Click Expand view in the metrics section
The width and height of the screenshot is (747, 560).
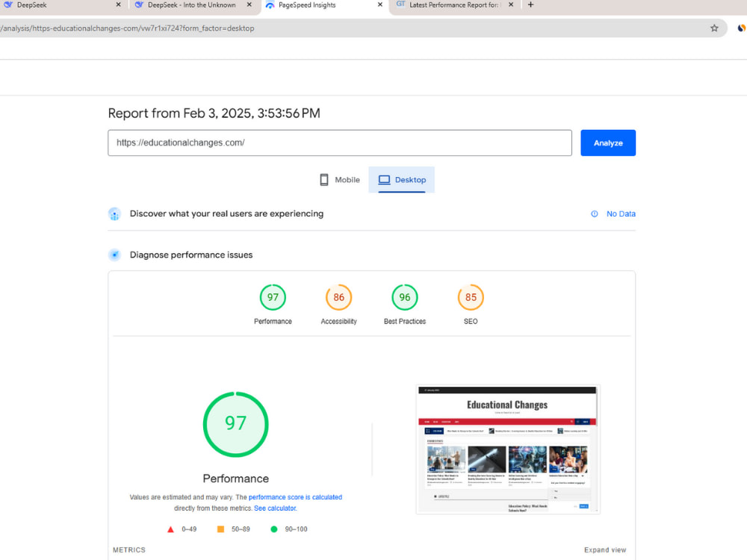pos(605,550)
